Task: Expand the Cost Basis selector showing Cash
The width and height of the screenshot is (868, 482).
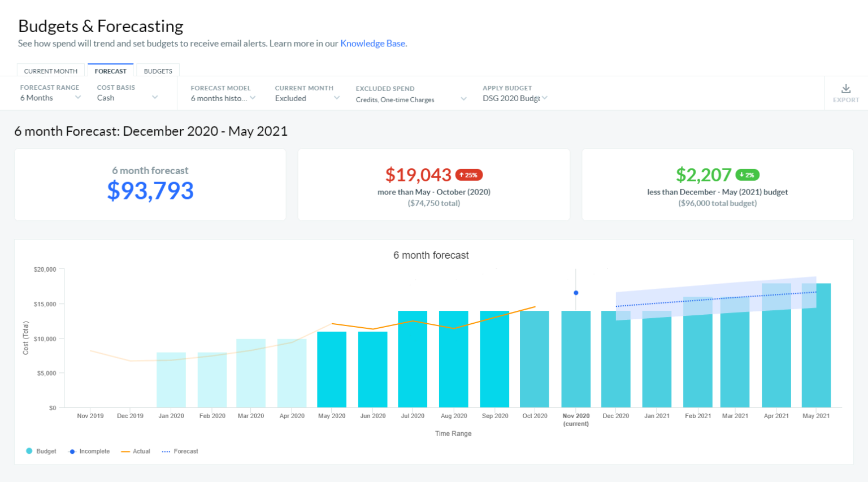Action: coord(129,97)
